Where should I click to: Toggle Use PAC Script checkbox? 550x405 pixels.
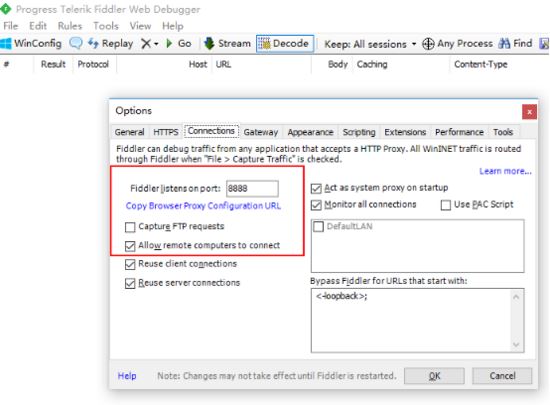coord(445,205)
